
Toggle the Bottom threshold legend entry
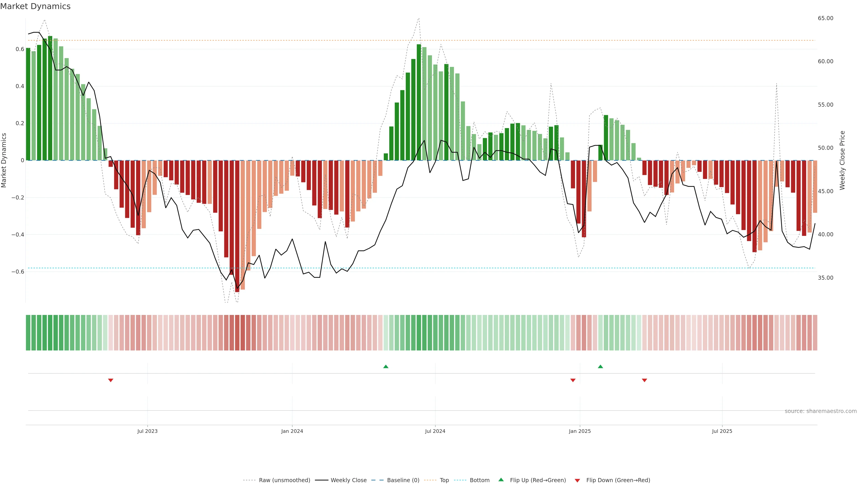pos(479,480)
